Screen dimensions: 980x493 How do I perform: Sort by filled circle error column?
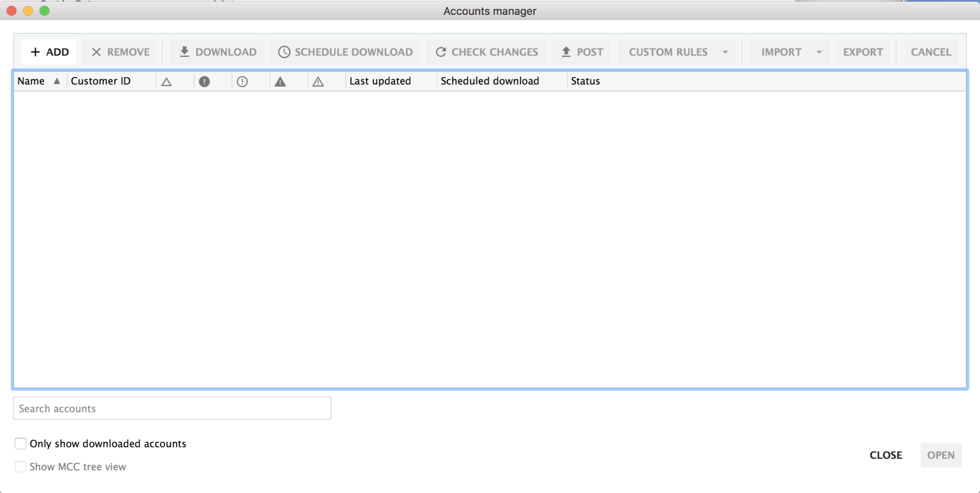204,82
